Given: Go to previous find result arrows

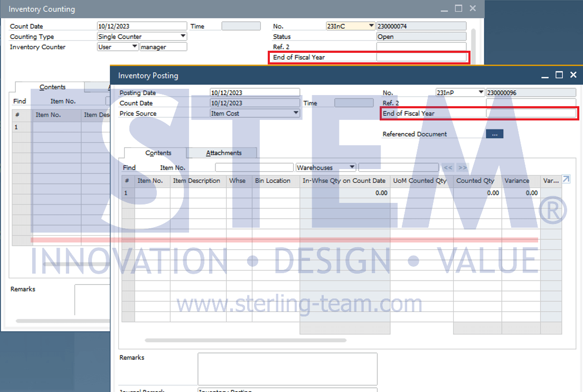Looking at the screenshot, I should 448,167.
